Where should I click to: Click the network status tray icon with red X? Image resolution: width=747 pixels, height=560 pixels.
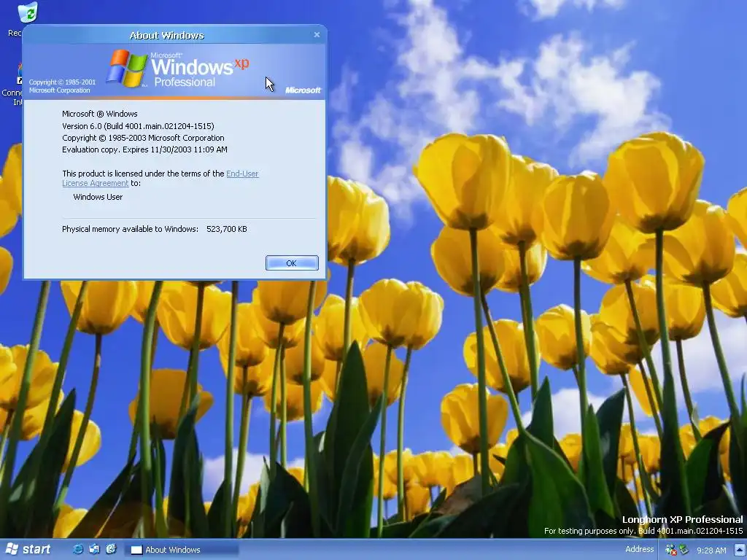(671, 550)
